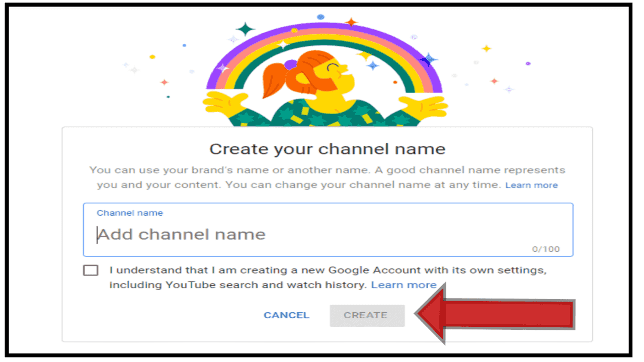
Task: Tick the new Google Account acknowledgment checkbox
Action: [91, 270]
